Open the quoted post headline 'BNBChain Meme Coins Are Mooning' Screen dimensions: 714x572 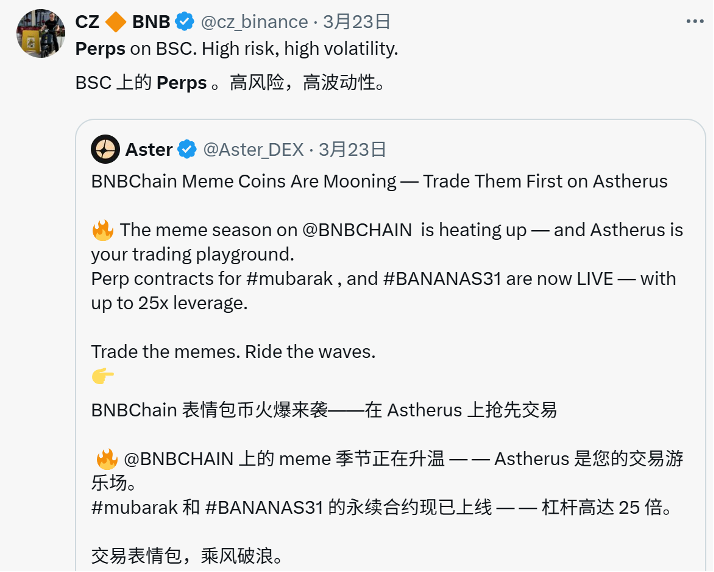click(x=244, y=181)
